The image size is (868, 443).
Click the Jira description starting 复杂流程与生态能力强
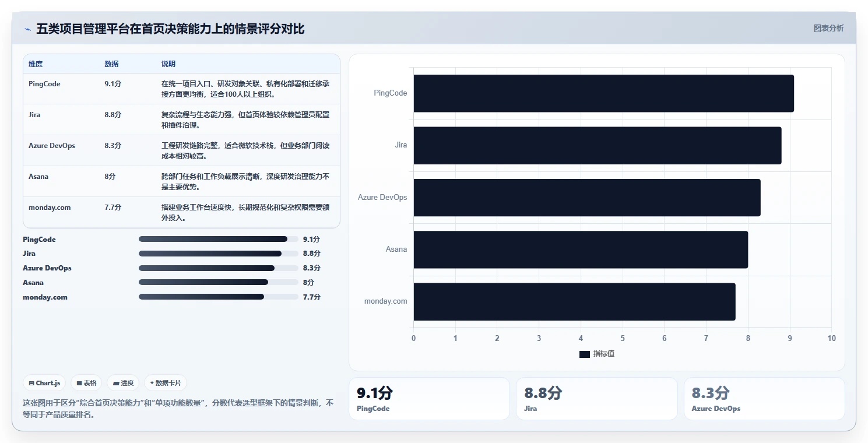(x=245, y=120)
